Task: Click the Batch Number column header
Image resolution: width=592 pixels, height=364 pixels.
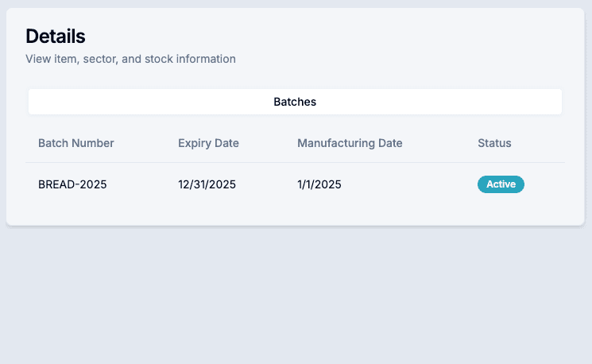Action: pos(76,143)
